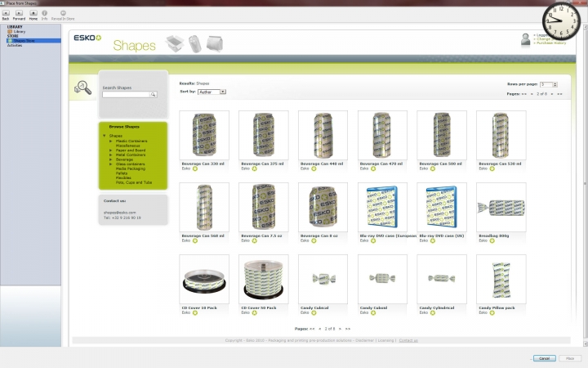
Task: Click the Back navigation icon
Action: (6, 13)
